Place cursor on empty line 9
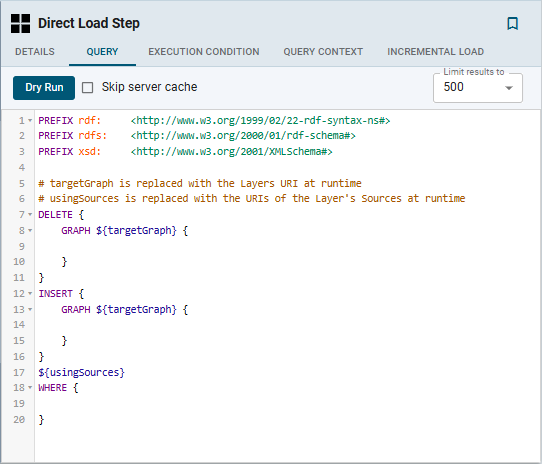Viewport: 542px width, 464px height. pyautogui.click(x=287, y=246)
